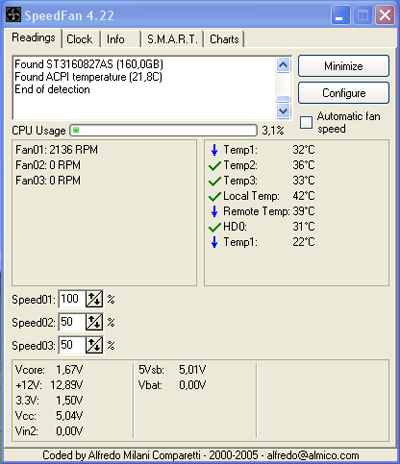Click the 3,1% CPU usage value
The image size is (400, 464).
point(273,131)
